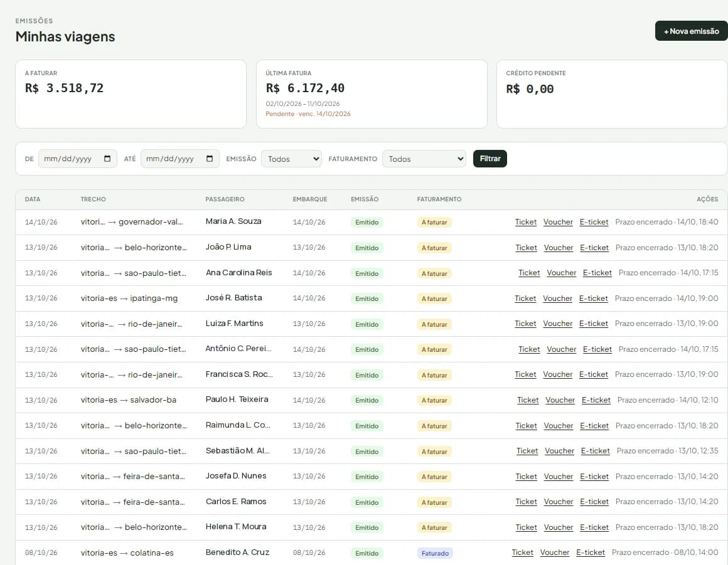Open Voucher for Carlos E. Ramos
Image resolution: width=728 pixels, height=565 pixels.
(559, 502)
